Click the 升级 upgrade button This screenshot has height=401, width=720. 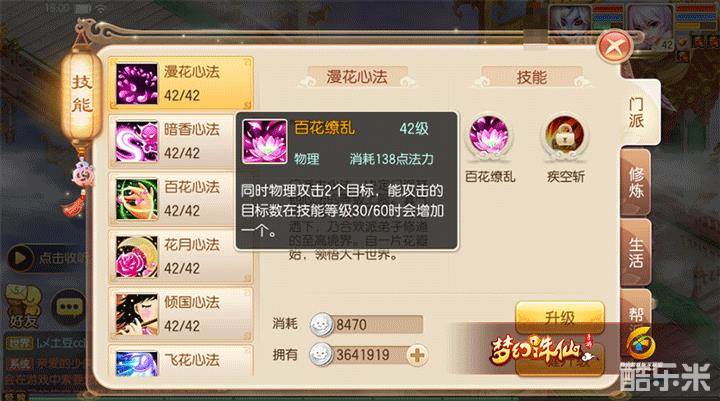point(560,317)
